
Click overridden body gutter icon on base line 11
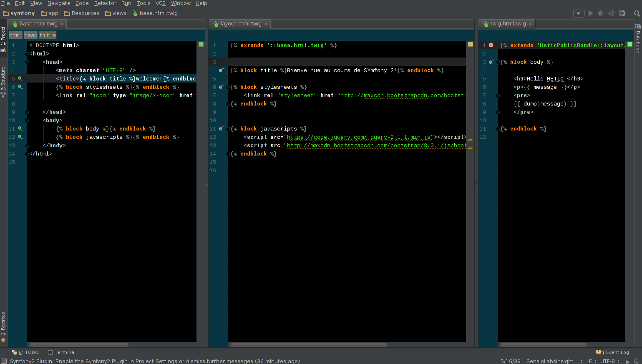[20, 128]
